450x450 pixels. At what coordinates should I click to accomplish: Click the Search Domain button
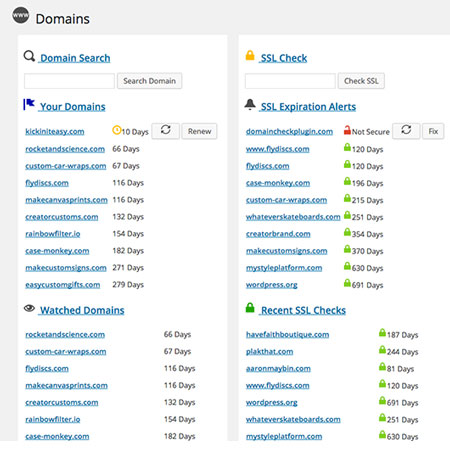[149, 81]
